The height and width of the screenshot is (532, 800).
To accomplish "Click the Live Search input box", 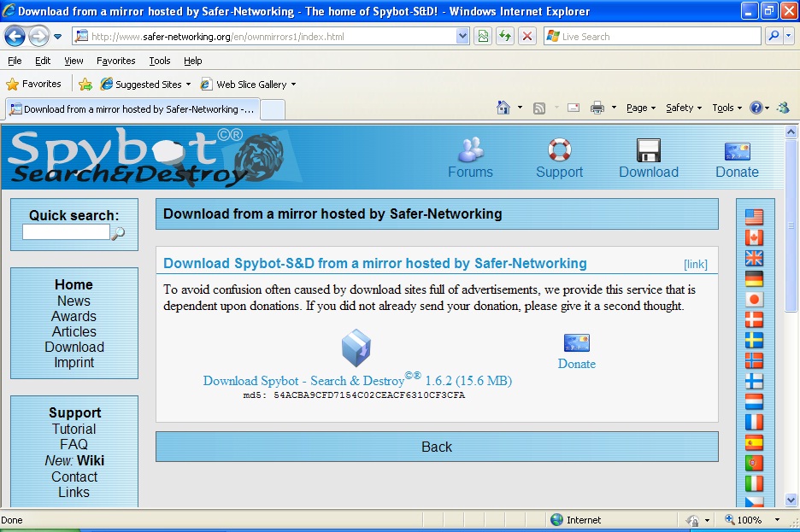I will (653, 37).
